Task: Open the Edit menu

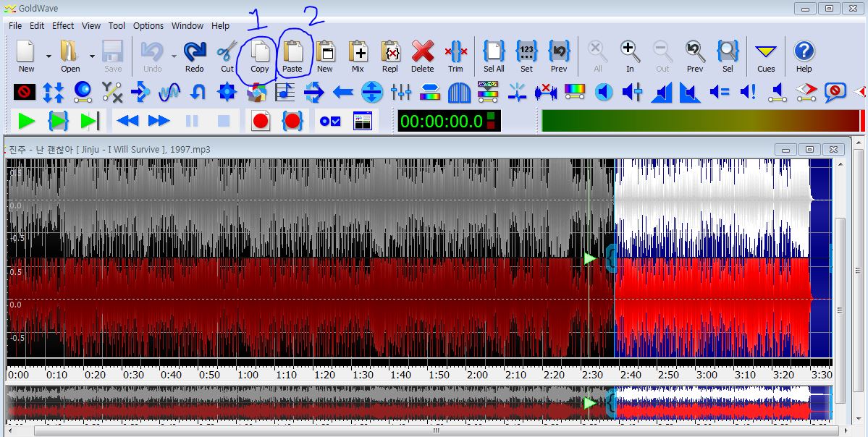Action: (x=37, y=25)
